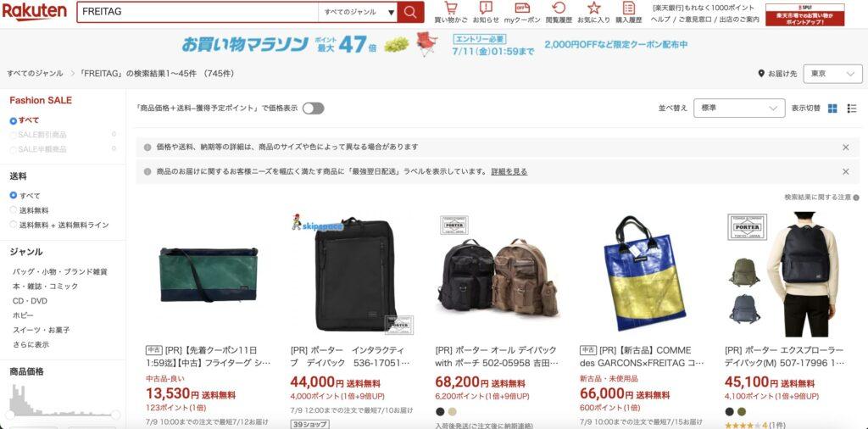The image size is (868, 429).
Task: Open the 並べ替え 標準 sort dropdown
Action: [739, 108]
